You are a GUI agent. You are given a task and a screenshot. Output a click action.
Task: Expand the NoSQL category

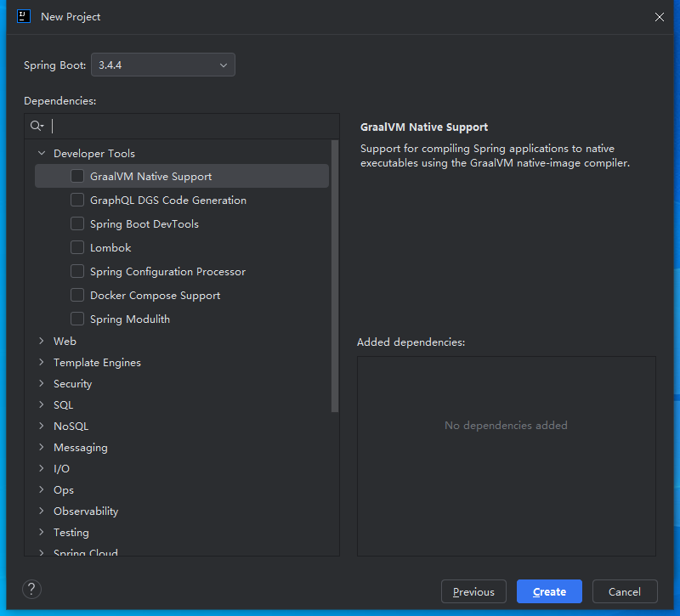42,426
